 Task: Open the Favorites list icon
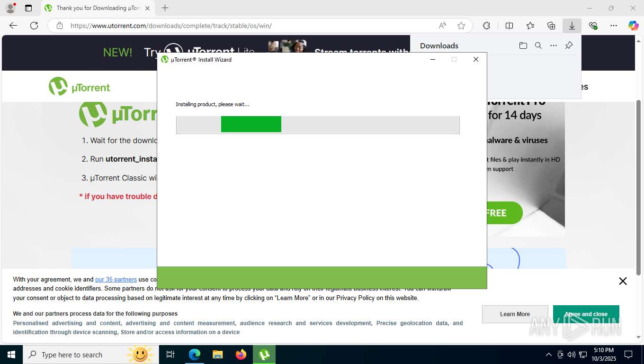530,26
